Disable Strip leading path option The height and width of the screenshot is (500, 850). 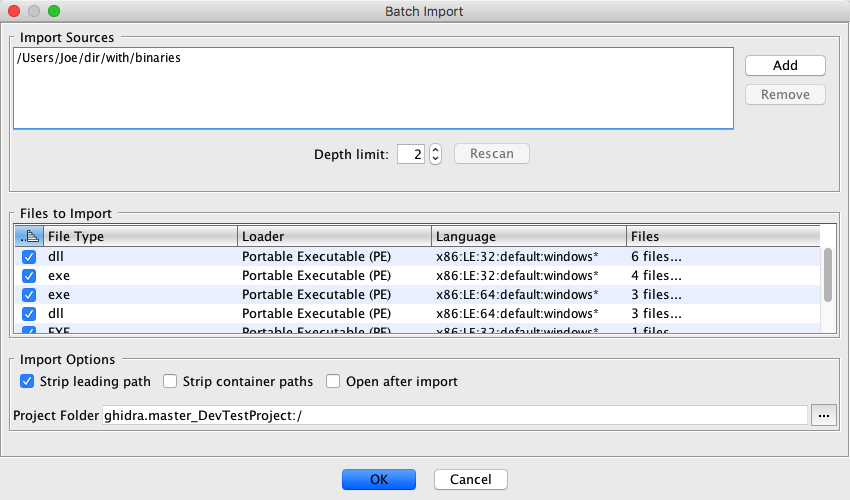click(27, 382)
